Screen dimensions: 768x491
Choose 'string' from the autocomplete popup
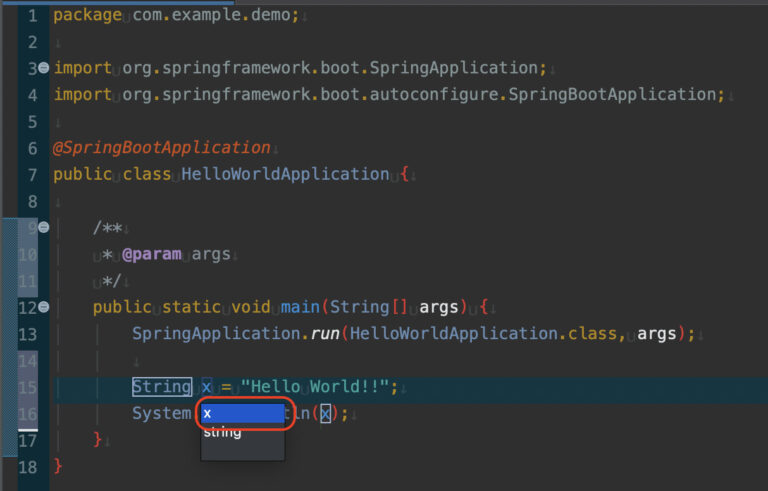pyautogui.click(x=222, y=433)
